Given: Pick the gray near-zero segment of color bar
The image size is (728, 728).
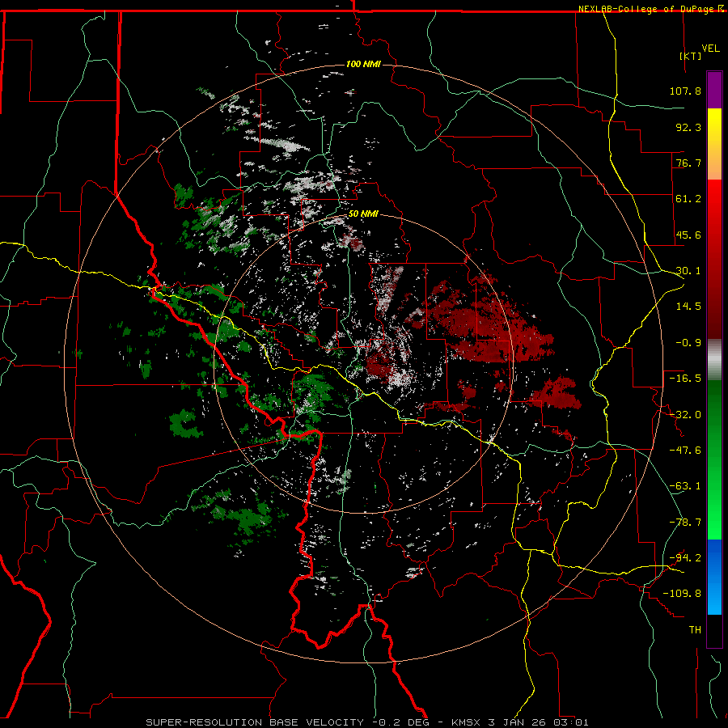Looking at the screenshot, I should pyautogui.click(x=714, y=360).
